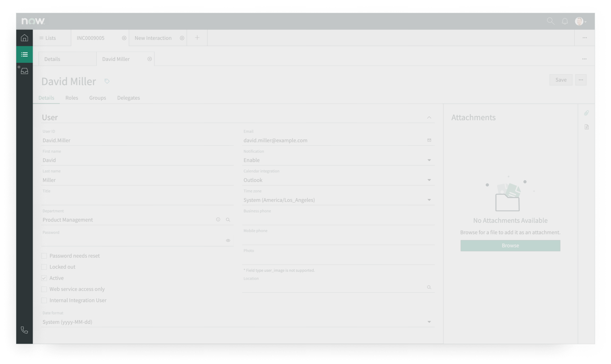Open the phone icon at the sidebar bottom
Screen dimensions: 611x364
[24, 330]
